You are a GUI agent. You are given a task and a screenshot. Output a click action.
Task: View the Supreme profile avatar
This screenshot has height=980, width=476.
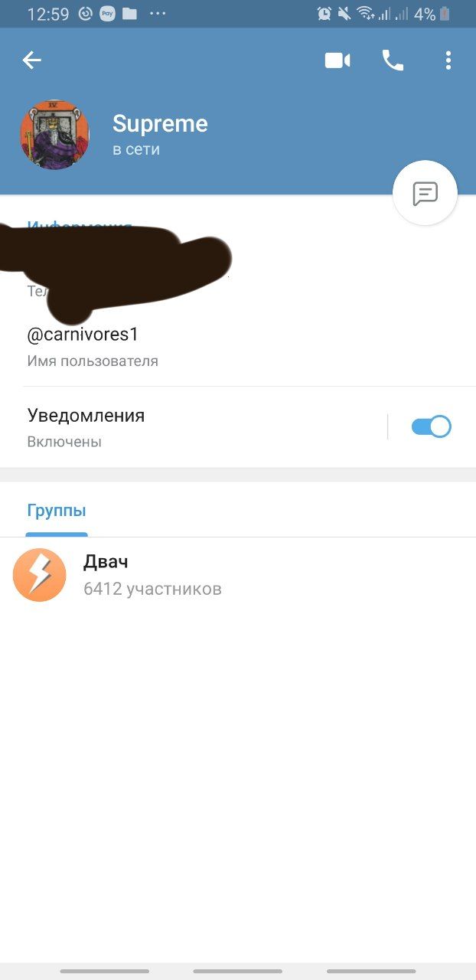click(54, 135)
